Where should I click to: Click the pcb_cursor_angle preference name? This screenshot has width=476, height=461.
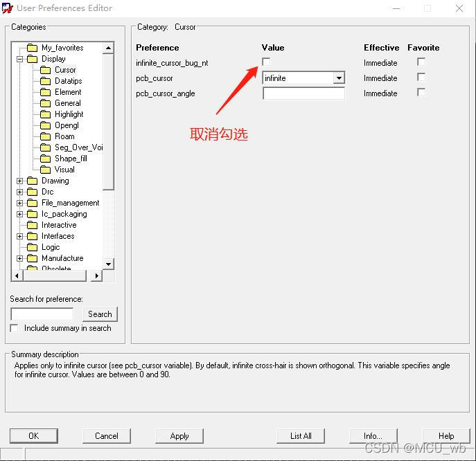166,93
